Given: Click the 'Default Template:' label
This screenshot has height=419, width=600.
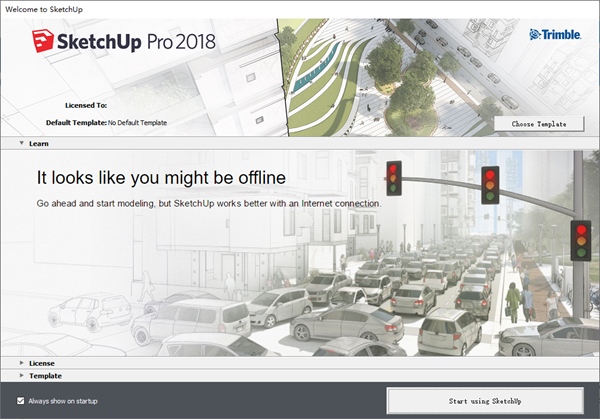Looking at the screenshot, I should click(x=76, y=123).
